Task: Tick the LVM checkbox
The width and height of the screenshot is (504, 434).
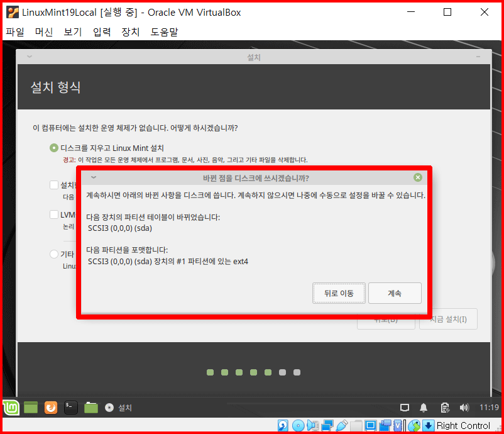Action: click(54, 214)
